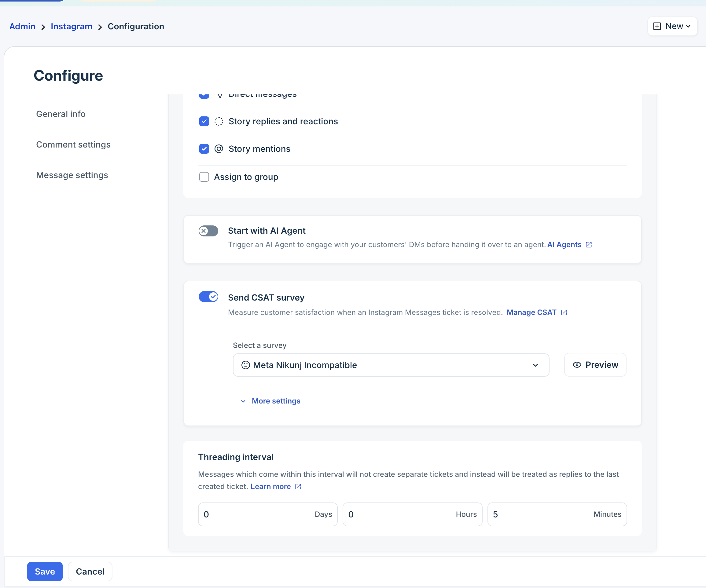Click the Story mentions @ icon
The height and width of the screenshot is (588, 706).
click(219, 149)
